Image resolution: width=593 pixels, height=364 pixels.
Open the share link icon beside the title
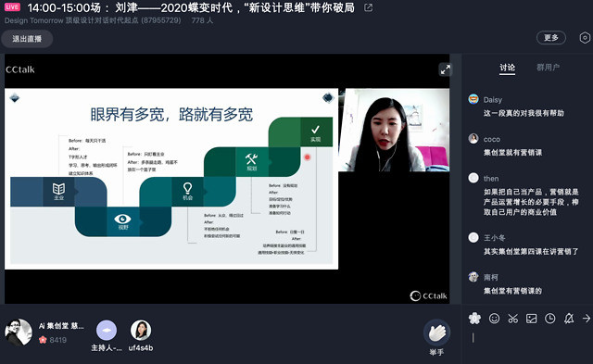click(368, 7)
